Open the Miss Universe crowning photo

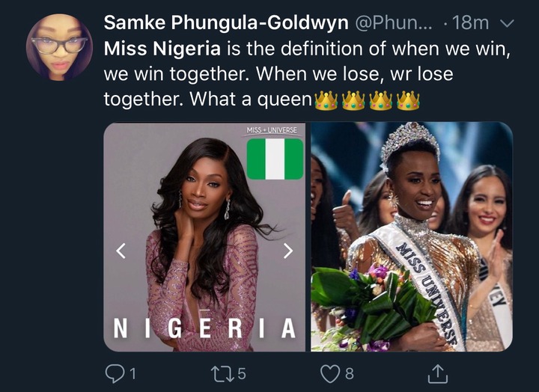411,236
